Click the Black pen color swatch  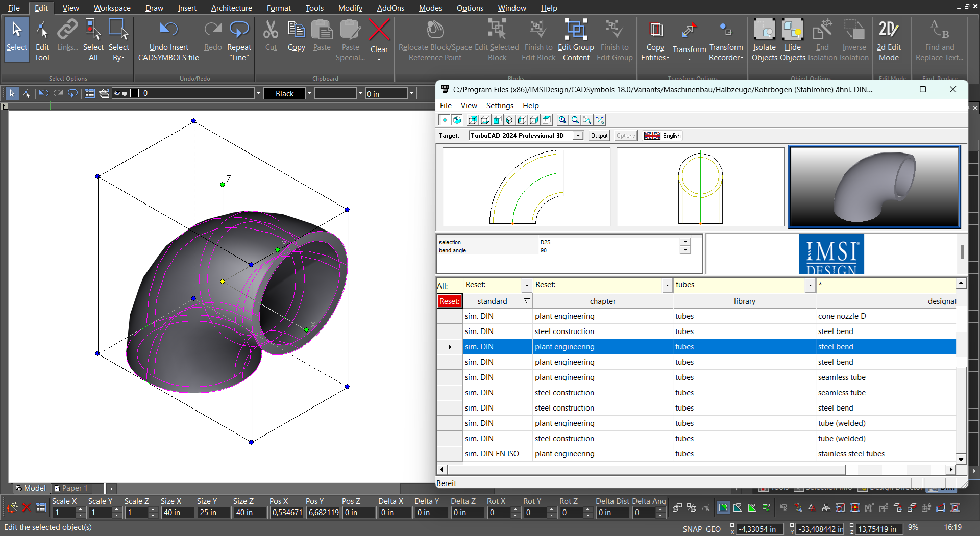pyautogui.click(x=284, y=93)
